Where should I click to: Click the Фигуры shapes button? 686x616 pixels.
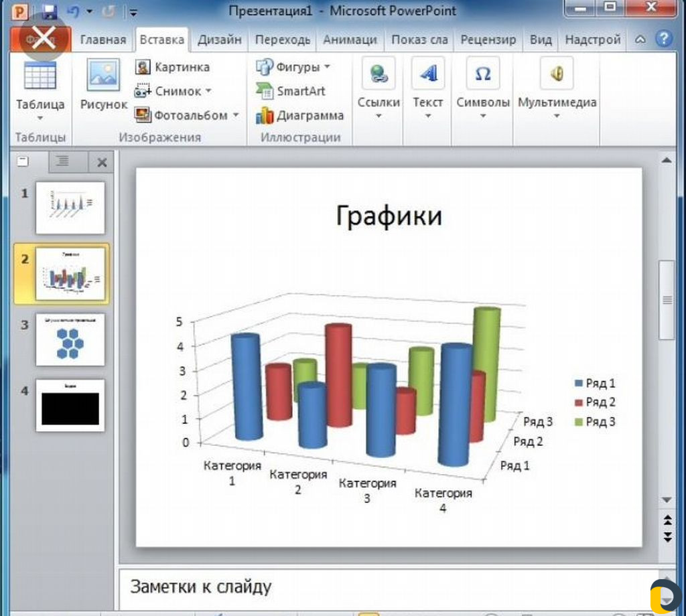pos(287,67)
